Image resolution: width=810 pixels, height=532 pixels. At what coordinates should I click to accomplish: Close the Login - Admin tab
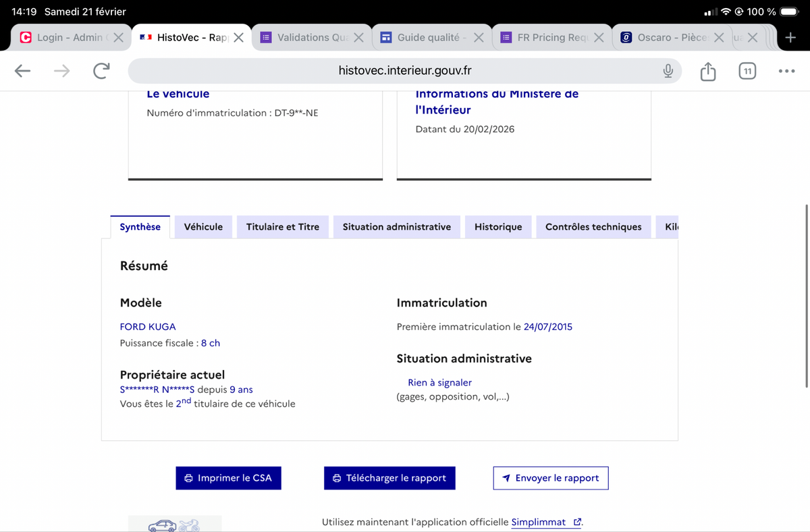[x=118, y=38]
